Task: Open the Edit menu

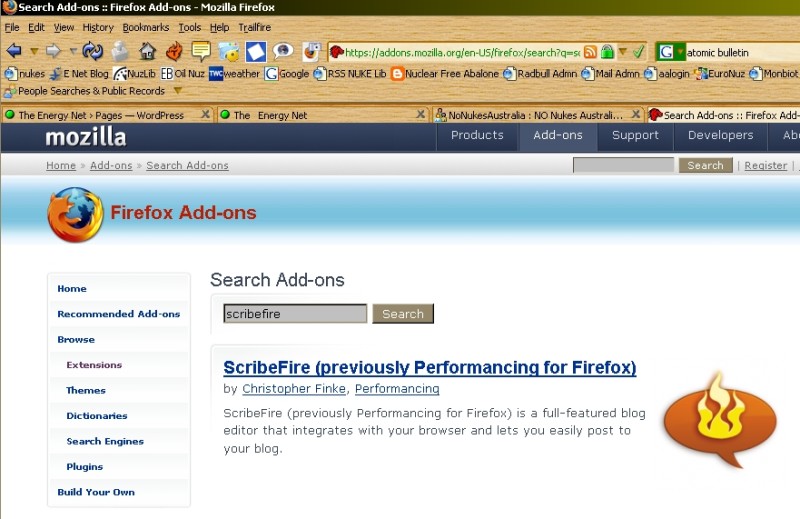Action: [36, 27]
